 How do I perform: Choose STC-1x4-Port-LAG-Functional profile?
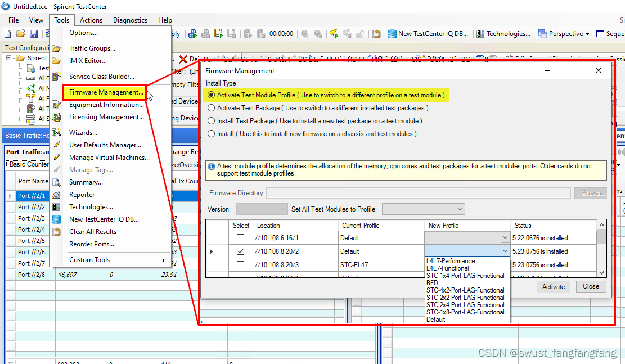tap(465, 276)
